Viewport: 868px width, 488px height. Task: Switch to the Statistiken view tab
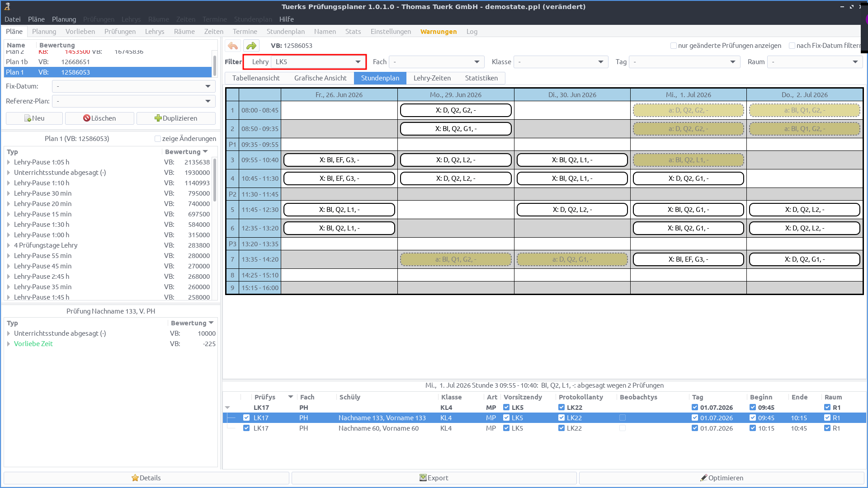point(481,78)
